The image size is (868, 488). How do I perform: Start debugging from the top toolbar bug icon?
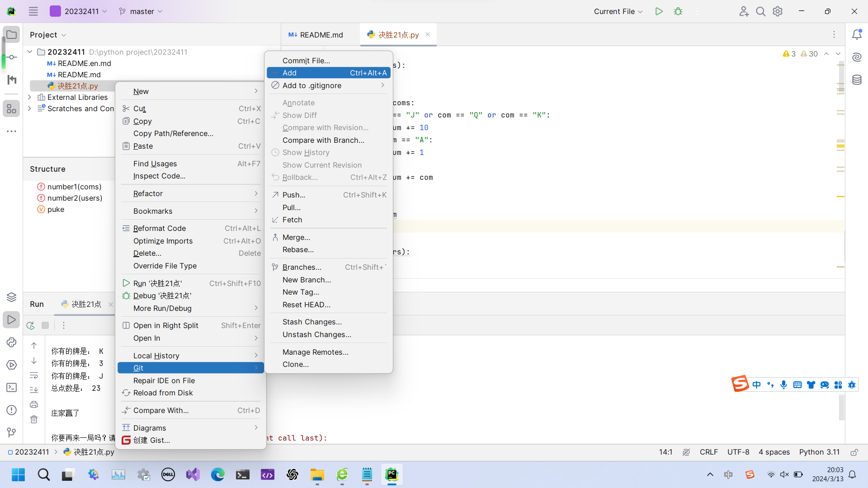coord(678,11)
